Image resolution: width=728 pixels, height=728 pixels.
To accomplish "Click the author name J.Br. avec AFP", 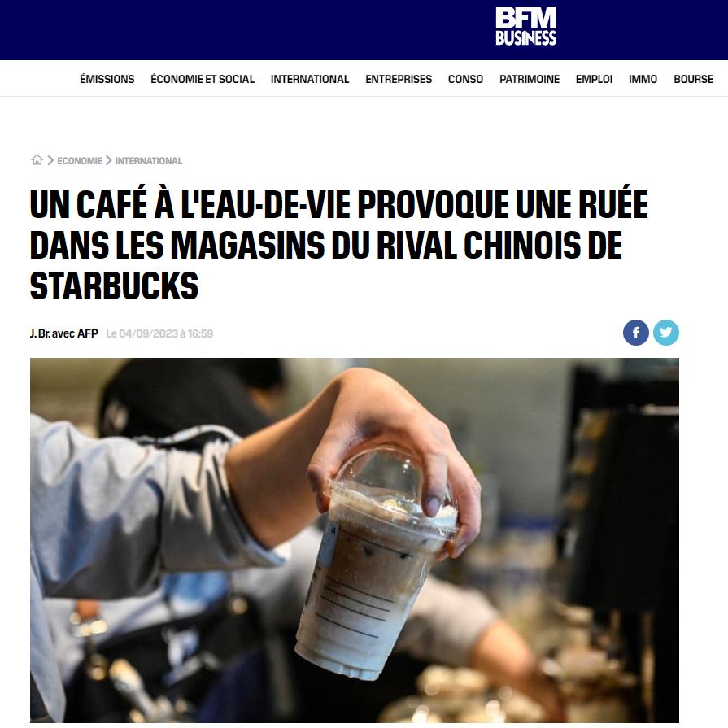I will [64, 333].
